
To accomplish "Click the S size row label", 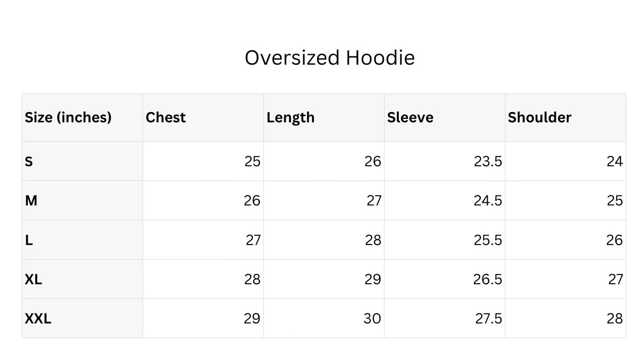I will [28, 161].
